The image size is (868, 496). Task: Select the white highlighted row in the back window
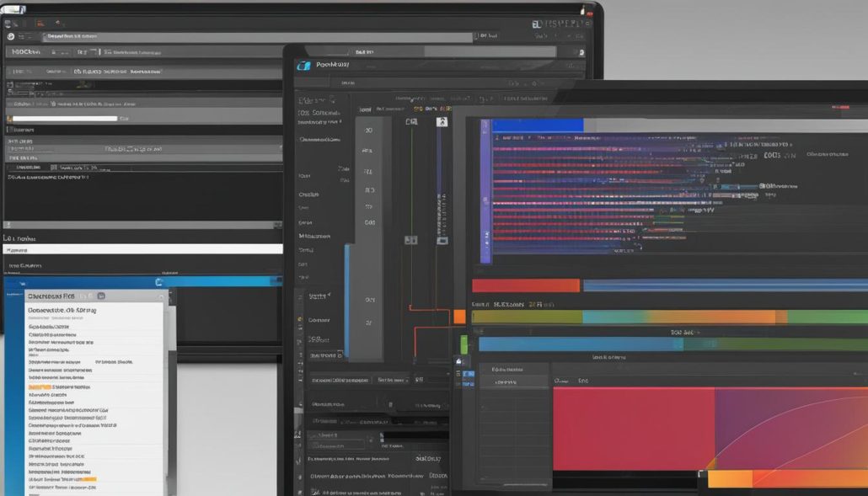point(143,249)
